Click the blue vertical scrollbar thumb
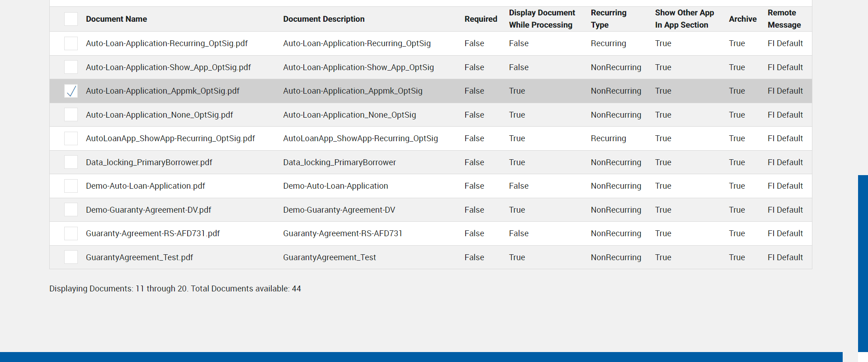This screenshot has width=868, height=362. (863, 262)
